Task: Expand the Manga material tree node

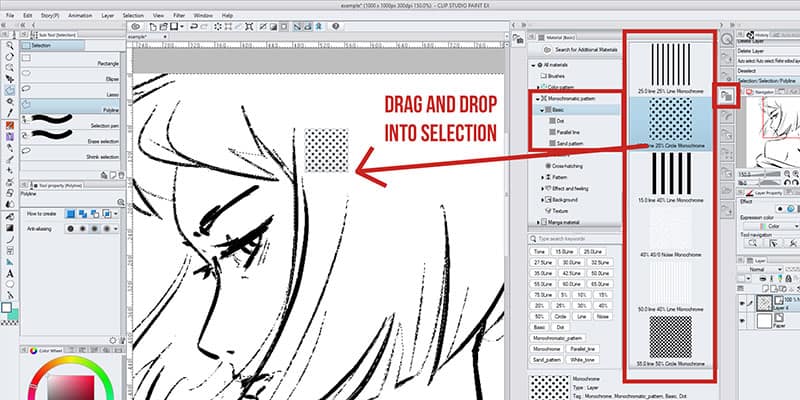Action: point(538,222)
